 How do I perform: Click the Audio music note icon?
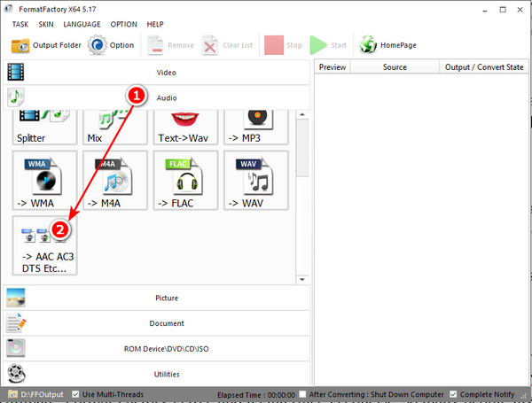(x=16, y=97)
